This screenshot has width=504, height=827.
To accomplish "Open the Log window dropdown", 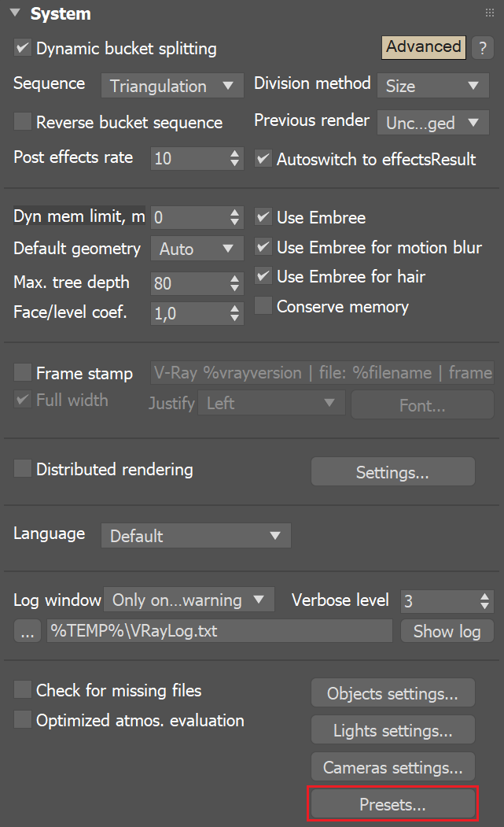I will coord(189,600).
